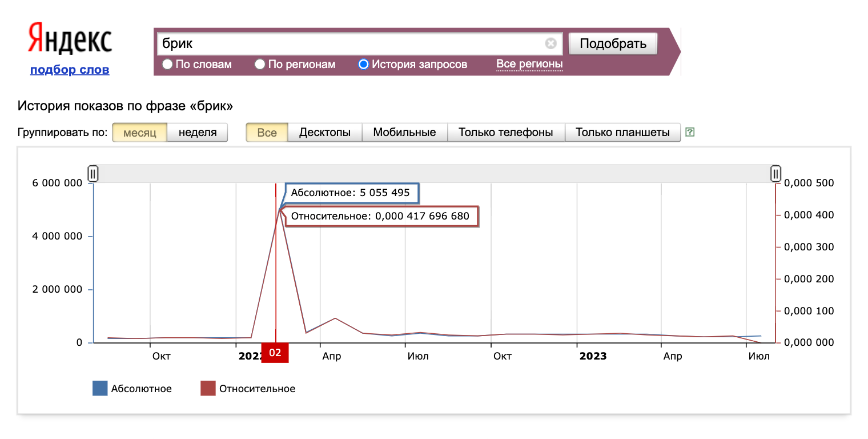Click the left range slider handle
The image size is (868, 439).
tap(93, 173)
